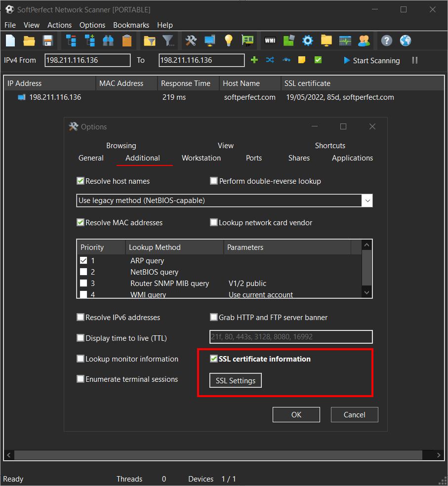
Task: Click the blue gear toolbar icon
Action: tap(308, 40)
